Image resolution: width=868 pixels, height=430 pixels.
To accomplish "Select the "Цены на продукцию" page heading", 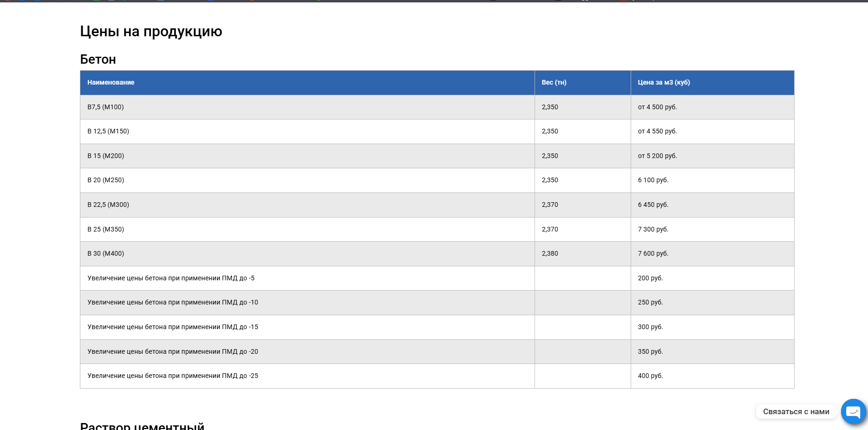I will (151, 31).
